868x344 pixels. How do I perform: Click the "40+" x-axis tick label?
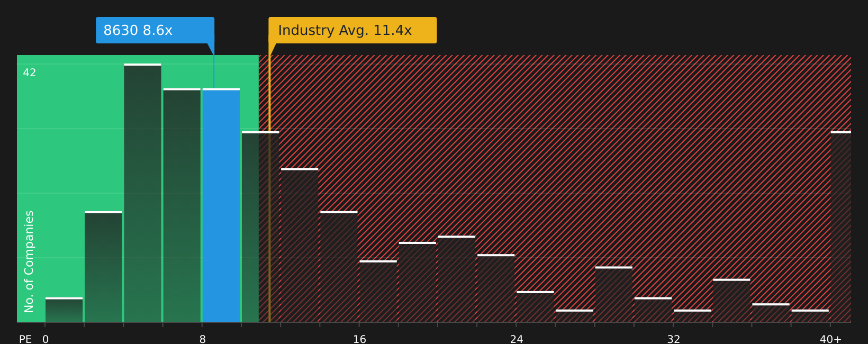click(x=830, y=339)
